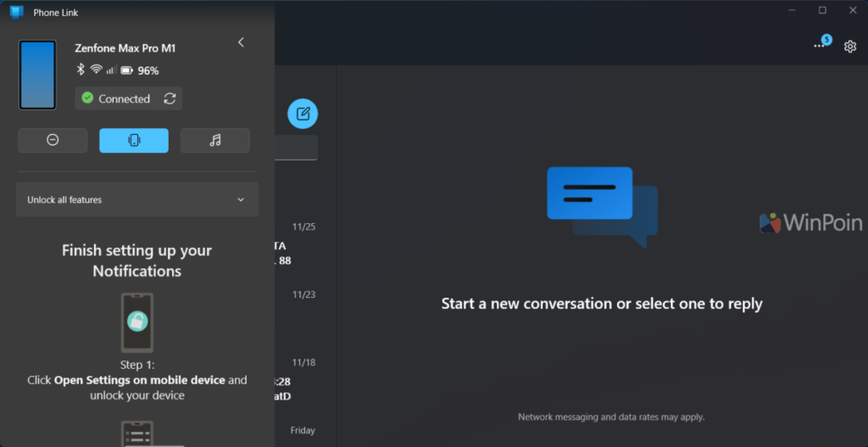This screenshot has height=447, width=868.
Task: Toggle Do Not Disturb on the phone
Action: [53, 140]
